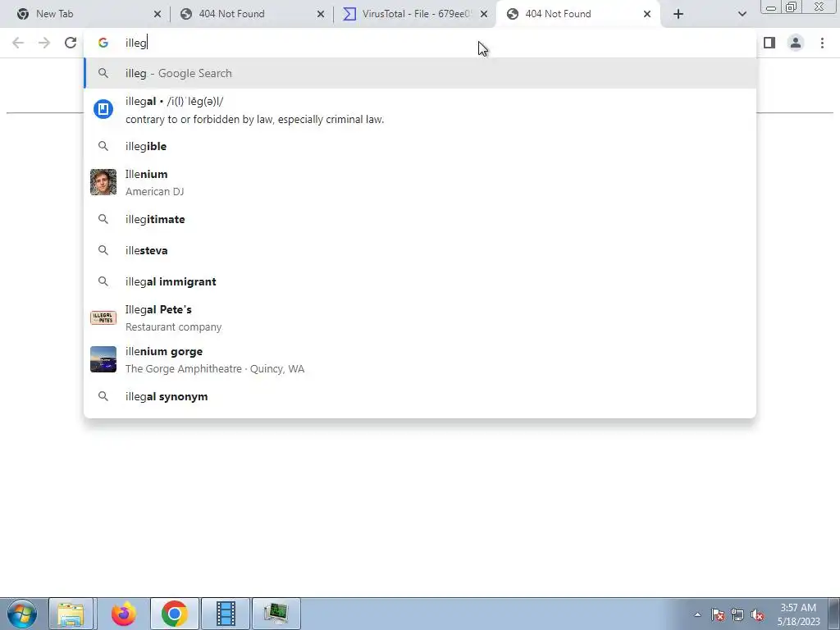Image resolution: width=840 pixels, height=630 pixels.
Task: Show hidden system tray icons
Action: [x=697, y=615]
